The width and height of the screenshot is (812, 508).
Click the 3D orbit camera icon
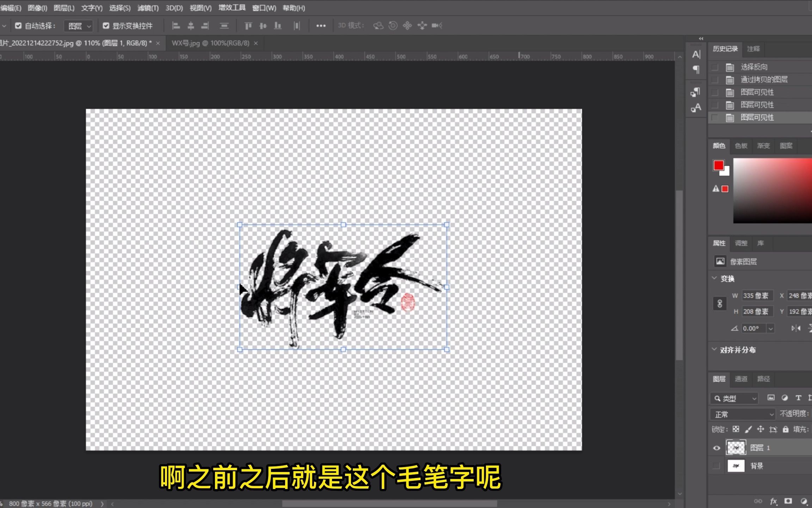(x=378, y=26)
